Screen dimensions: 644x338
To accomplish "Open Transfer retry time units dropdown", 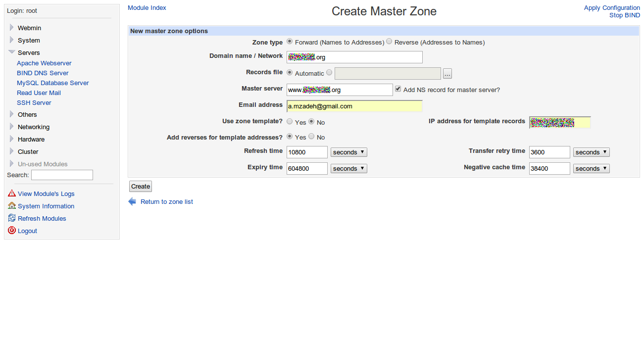I will [591, 152].
